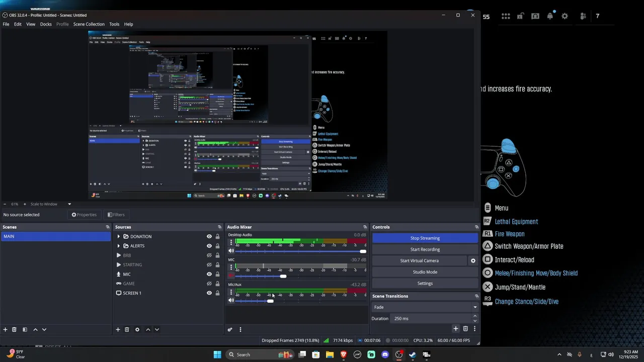Click the Stop Streaming button
Image resolution: width=644 pixels, height=362 pixels.
[x=425, y=238]
